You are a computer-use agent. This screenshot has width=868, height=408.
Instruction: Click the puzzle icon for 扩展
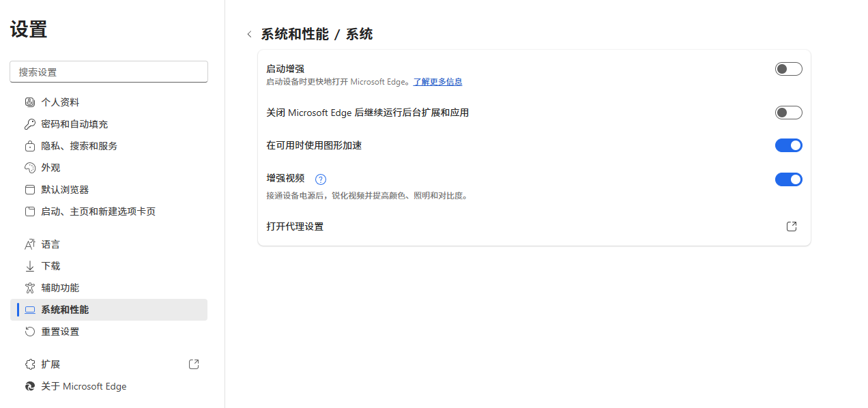click(29, 364)
